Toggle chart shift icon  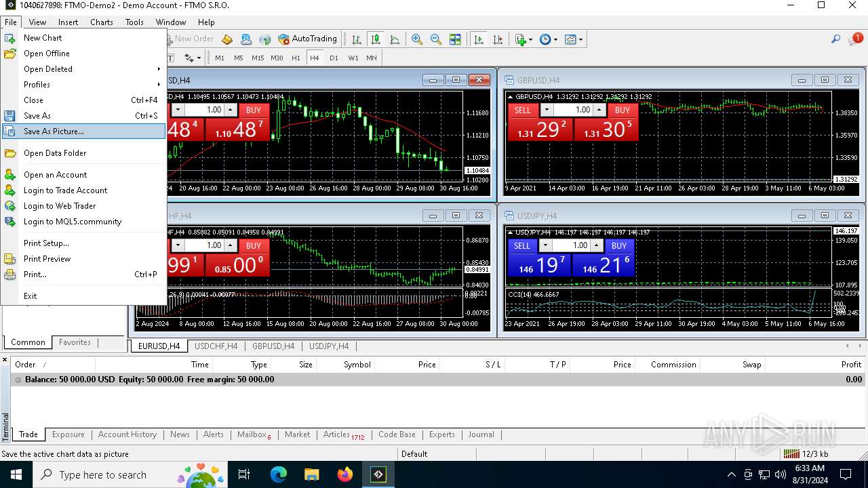pyautogui.click(x=498, y=39)
